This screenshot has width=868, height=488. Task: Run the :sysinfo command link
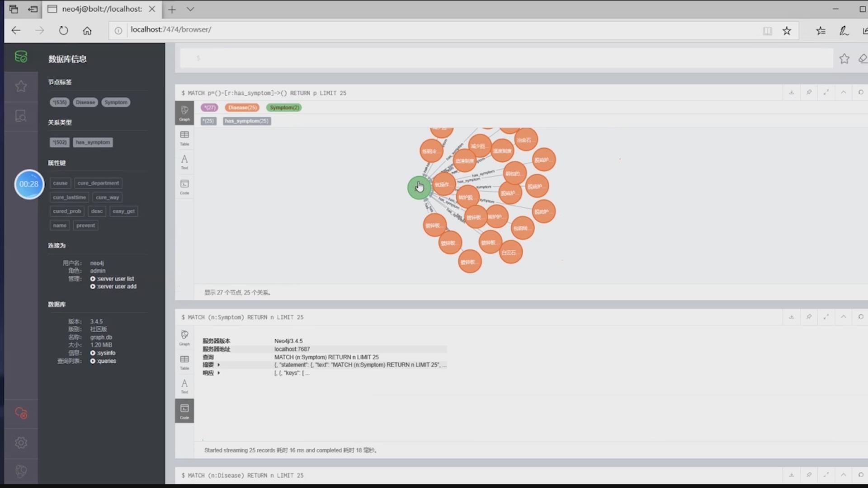tap(106, 353)
